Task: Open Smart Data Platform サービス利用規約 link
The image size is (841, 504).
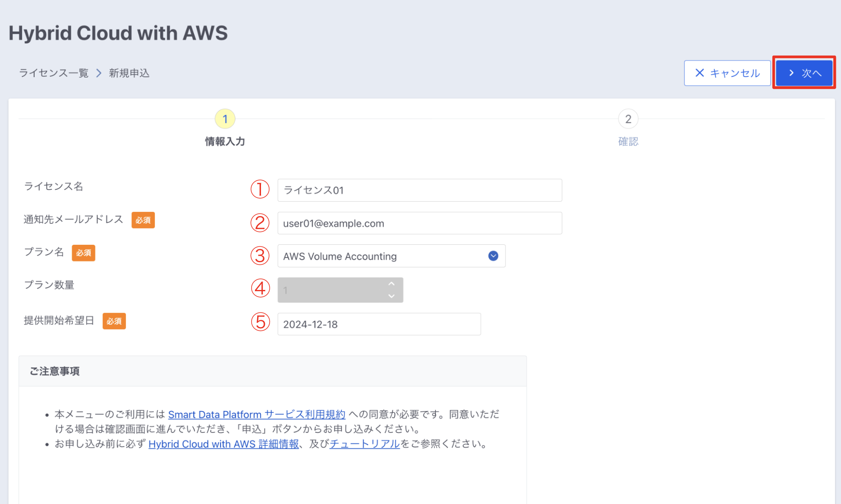Action: 257,414
